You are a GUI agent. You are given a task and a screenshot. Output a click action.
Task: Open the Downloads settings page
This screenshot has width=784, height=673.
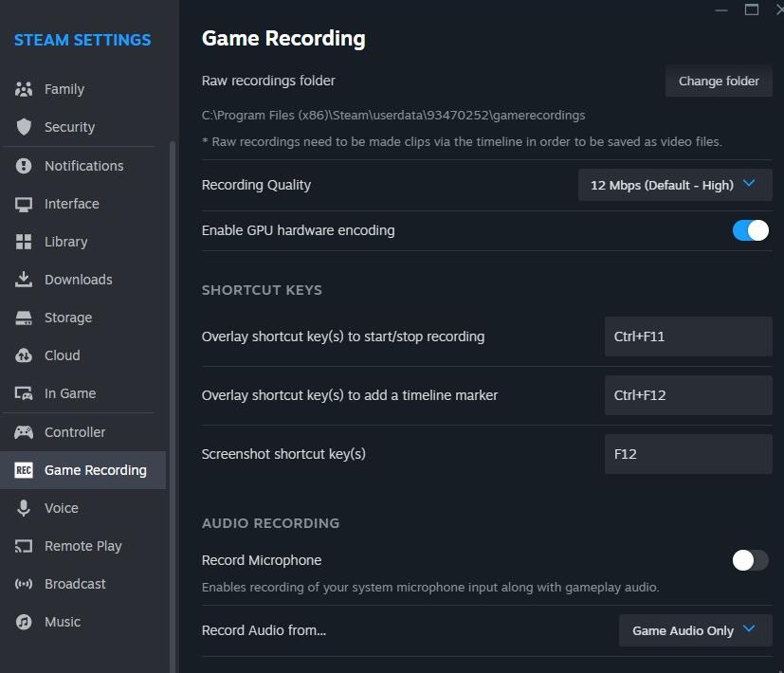click(79, 280)
